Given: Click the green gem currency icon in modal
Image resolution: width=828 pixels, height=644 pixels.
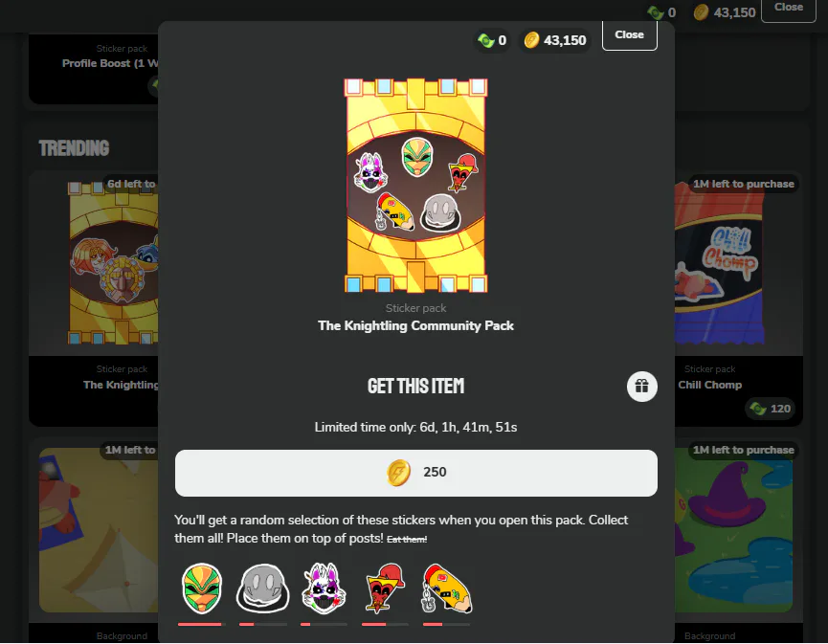Looking at the screenshot, I should tap(486, 40).
